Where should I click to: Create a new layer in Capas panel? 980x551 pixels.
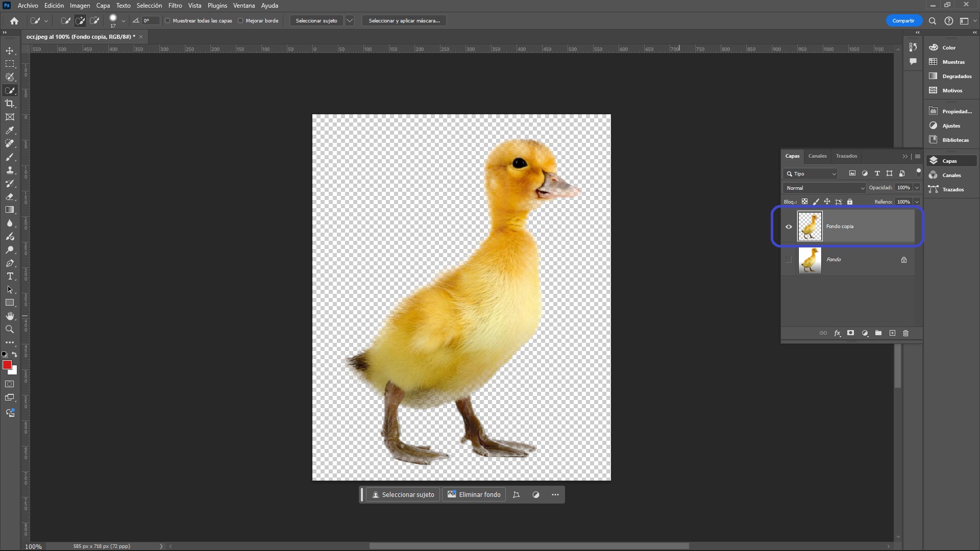[x=892, y=333]
